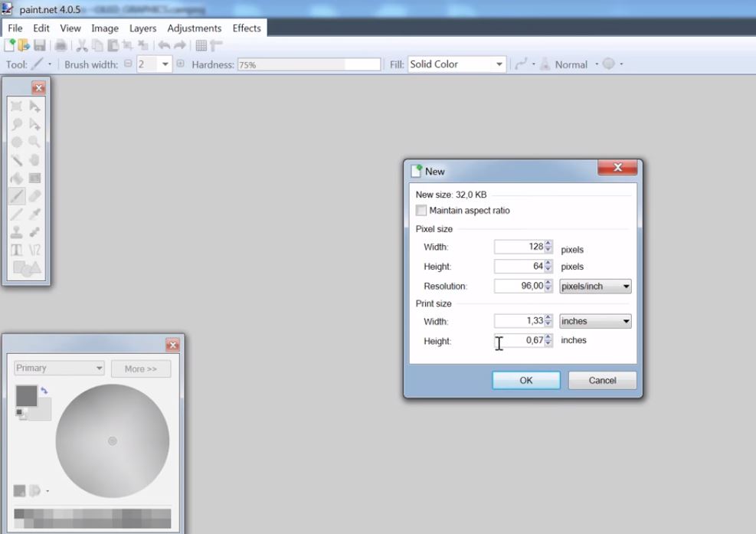Select the Color Picker eyedropper tool
This screenshot has width=756, height=534.
[34, 214]
